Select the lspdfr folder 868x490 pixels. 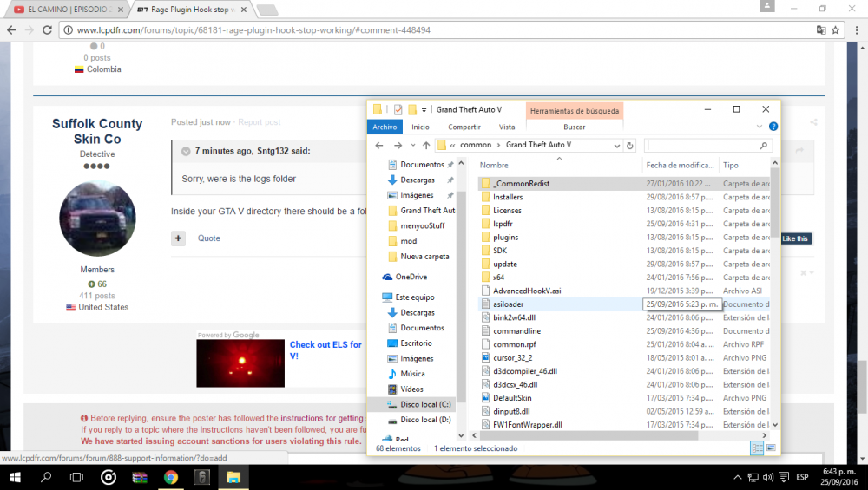503,224
